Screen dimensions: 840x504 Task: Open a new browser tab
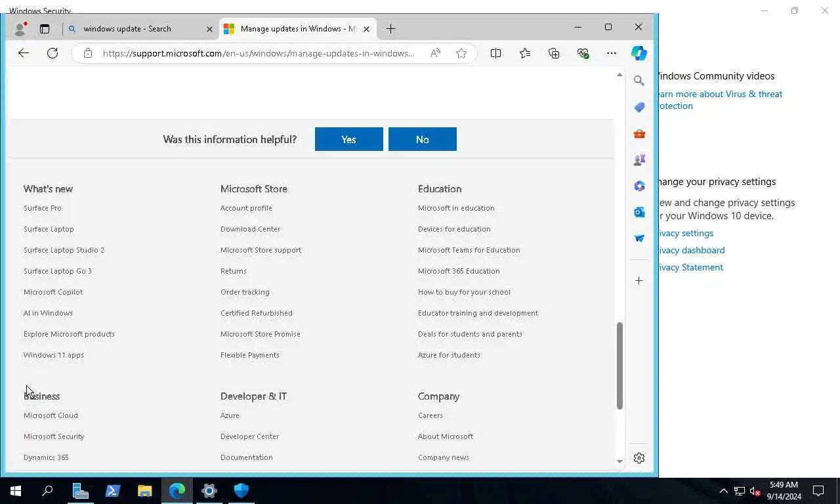click(390, 28)
